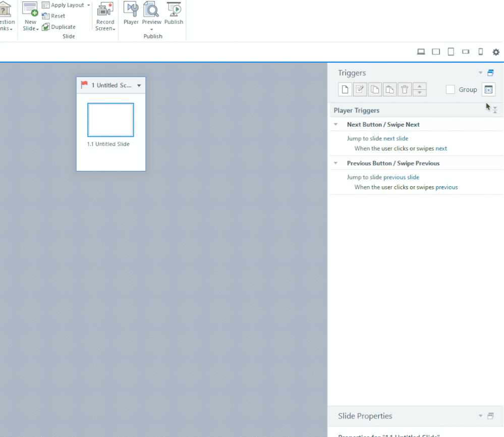The image size is (504, 437).
Task: Switch to phone portrait view
Action: [x=480, y=52]
